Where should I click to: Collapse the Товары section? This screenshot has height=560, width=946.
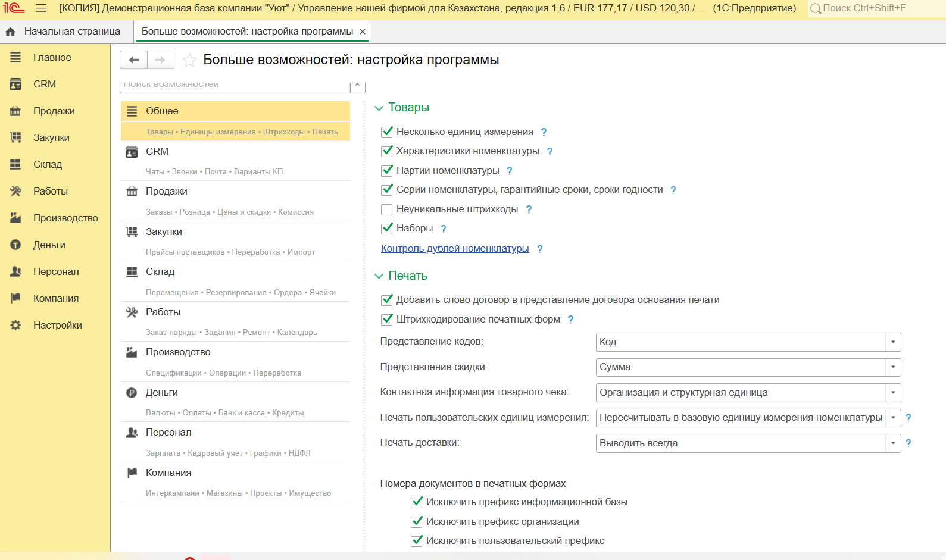pos(379,108)
